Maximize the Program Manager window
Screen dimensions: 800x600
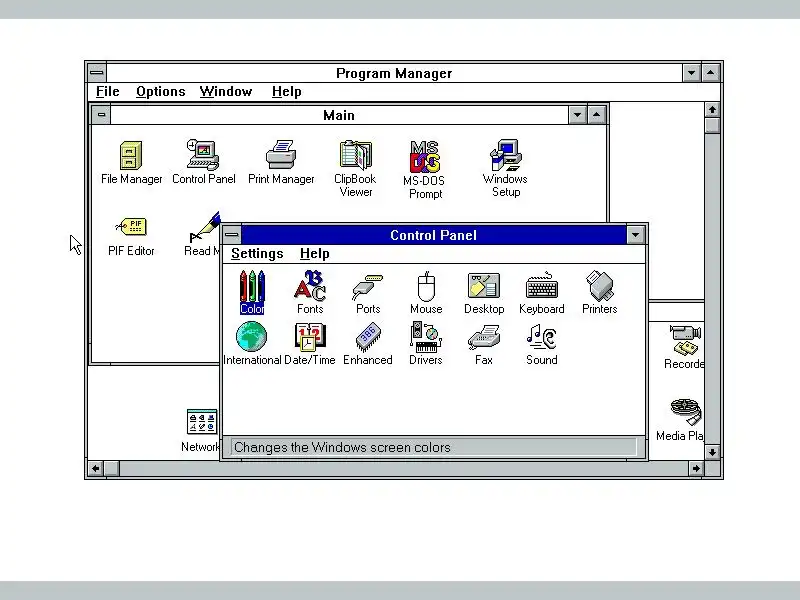click(711, 73)
